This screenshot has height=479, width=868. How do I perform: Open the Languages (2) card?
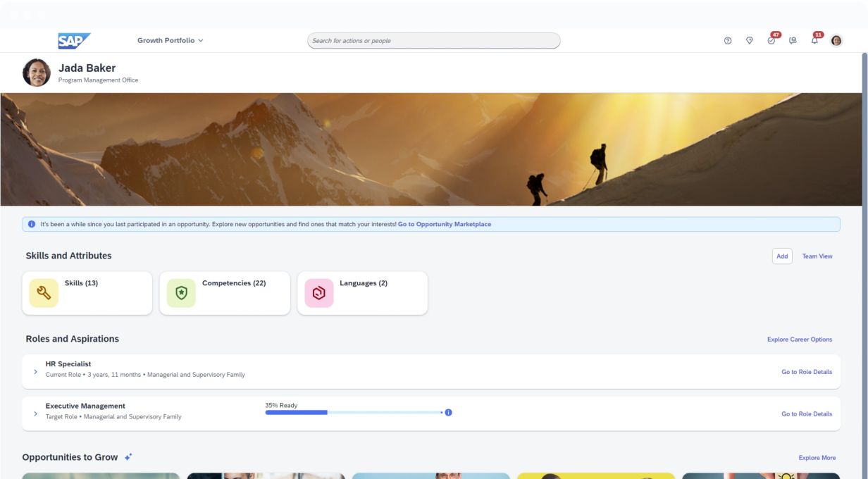tap(362, 293)
